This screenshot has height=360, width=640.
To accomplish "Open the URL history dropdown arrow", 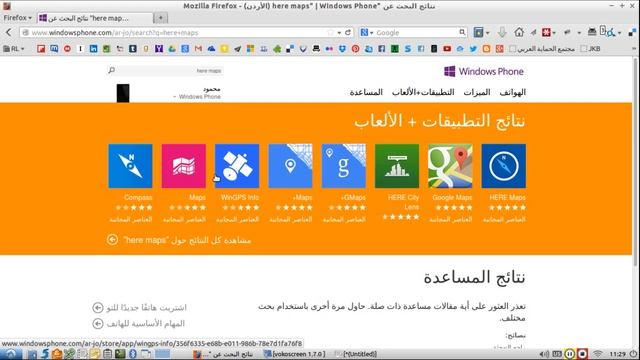I will click(x=339, y=33).
